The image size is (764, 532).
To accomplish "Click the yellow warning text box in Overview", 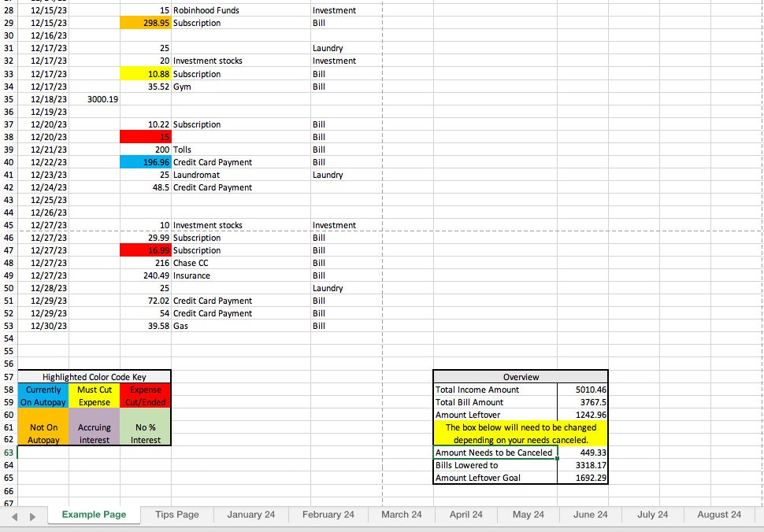I will coord(520,433).
